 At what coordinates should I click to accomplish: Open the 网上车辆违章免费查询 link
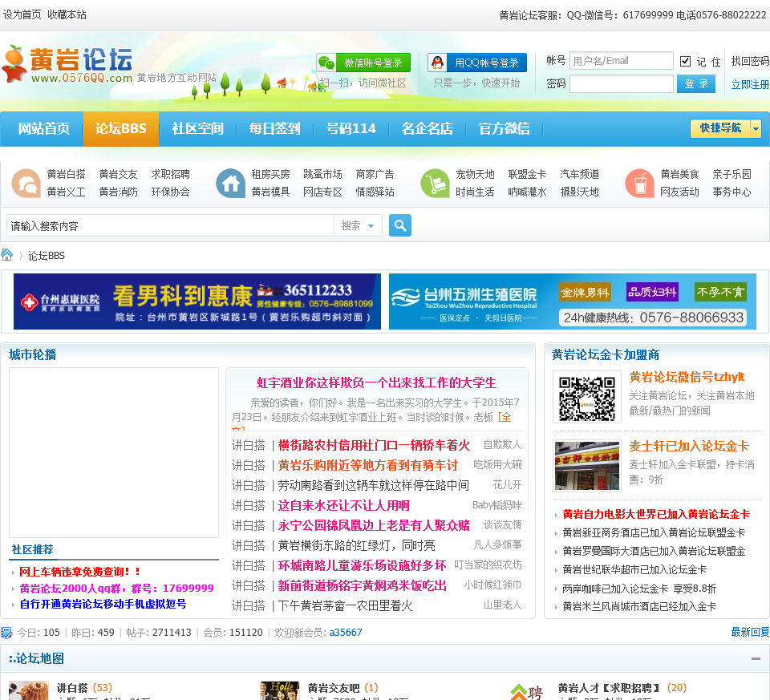[80, 572]
